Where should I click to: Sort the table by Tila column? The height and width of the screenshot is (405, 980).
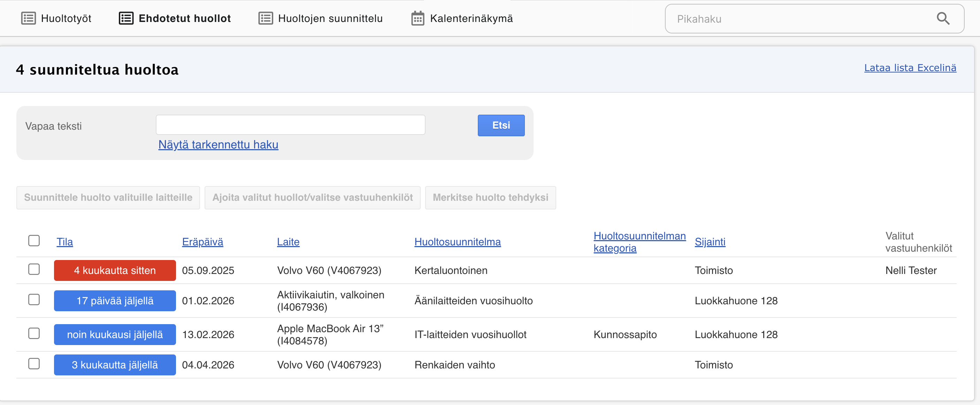pos(65,242)
